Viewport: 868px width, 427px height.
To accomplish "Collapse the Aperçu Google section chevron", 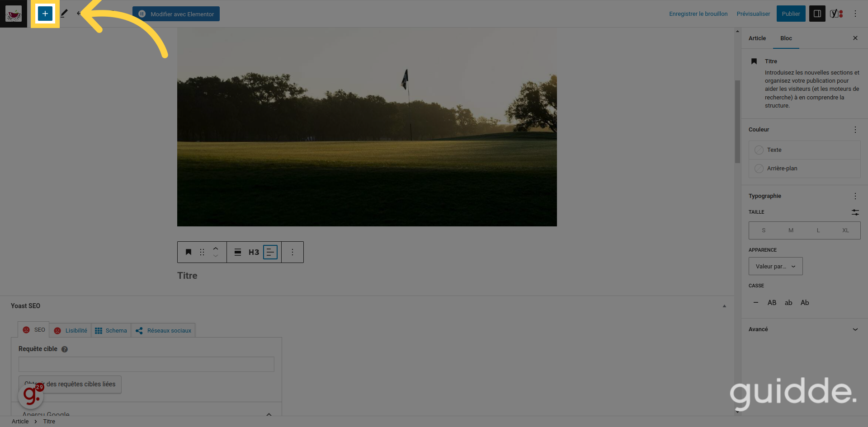I will 269,413.
